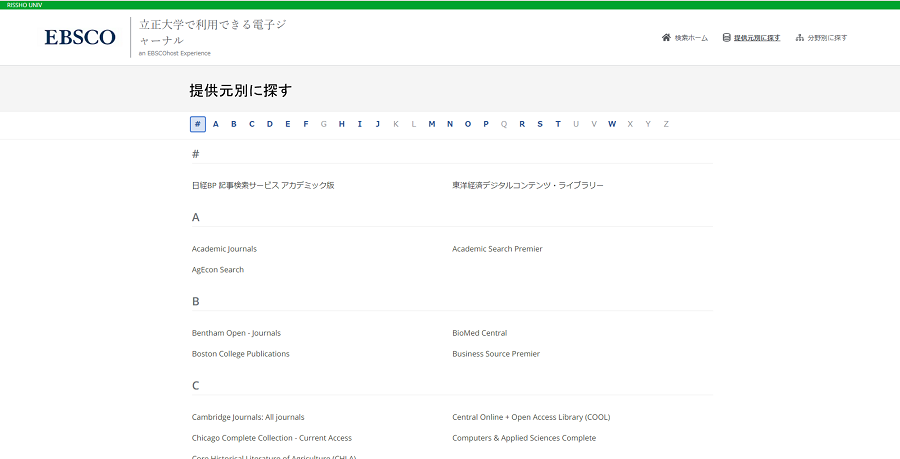The width and height of the screenshot is (900, 459).
Task: Open the AgEcon Search provider
Action: click(218, 270)
